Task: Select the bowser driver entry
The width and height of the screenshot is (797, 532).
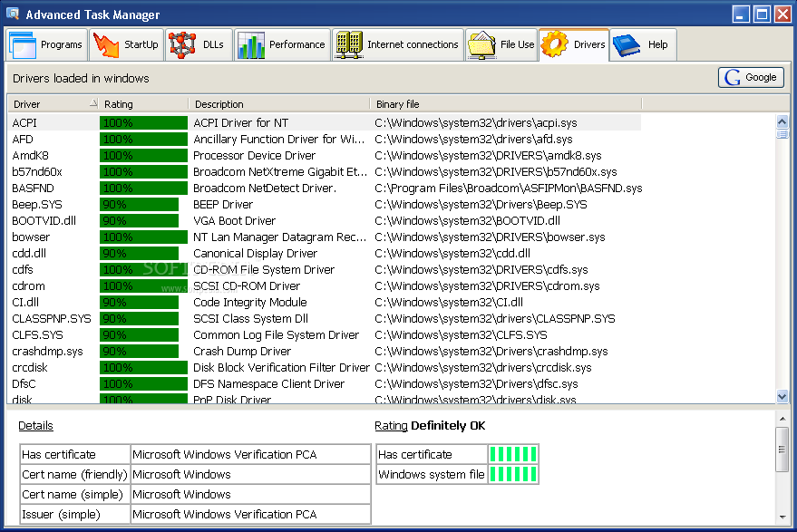Action: click(325, 237)
